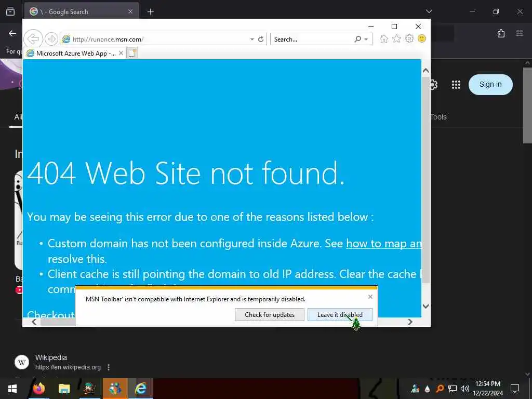532x399 pixels.
Task: Click the IE horizontal scrollbar right arrow
Action: pyautogui.click(x=410, y=322)
